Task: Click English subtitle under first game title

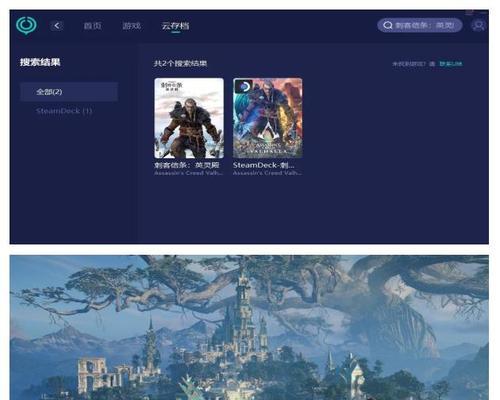Action: (x=189, y=173)
